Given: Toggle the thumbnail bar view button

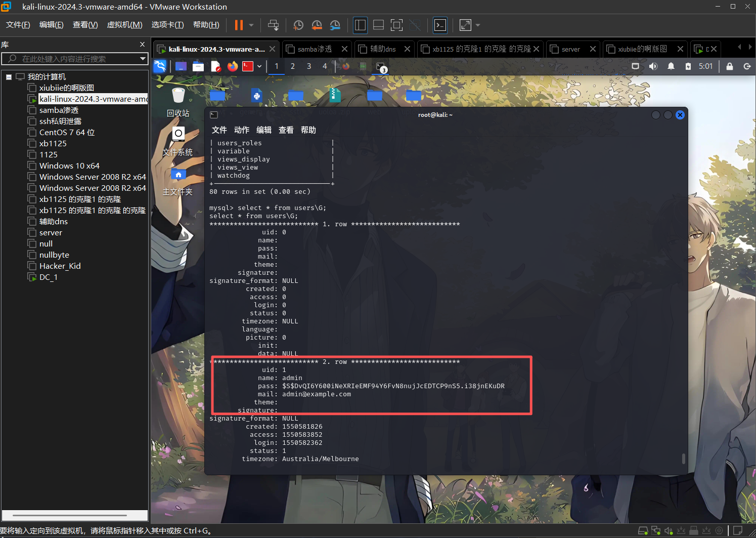Looking at the screenshot, I should click(x=378, y=25).
